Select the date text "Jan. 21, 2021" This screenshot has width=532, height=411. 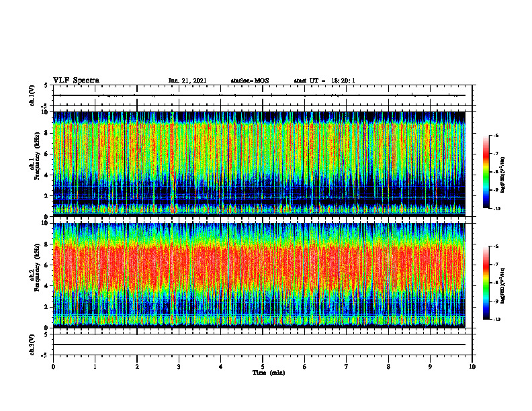pyautogui.click(x=187, y=81)
